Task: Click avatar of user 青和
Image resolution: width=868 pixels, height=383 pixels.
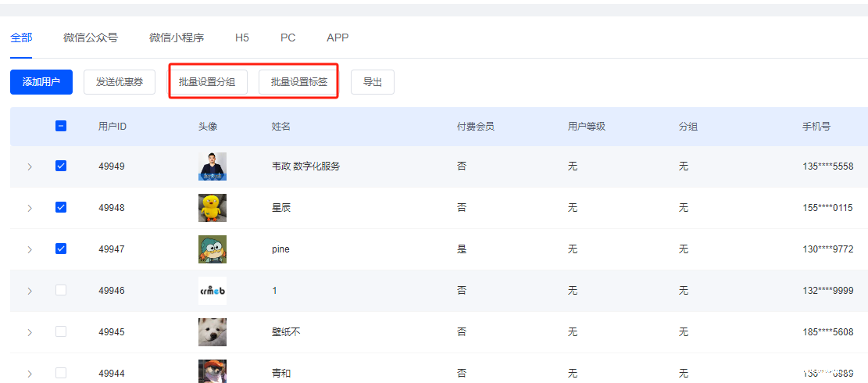Action: [x=213, y=372]
